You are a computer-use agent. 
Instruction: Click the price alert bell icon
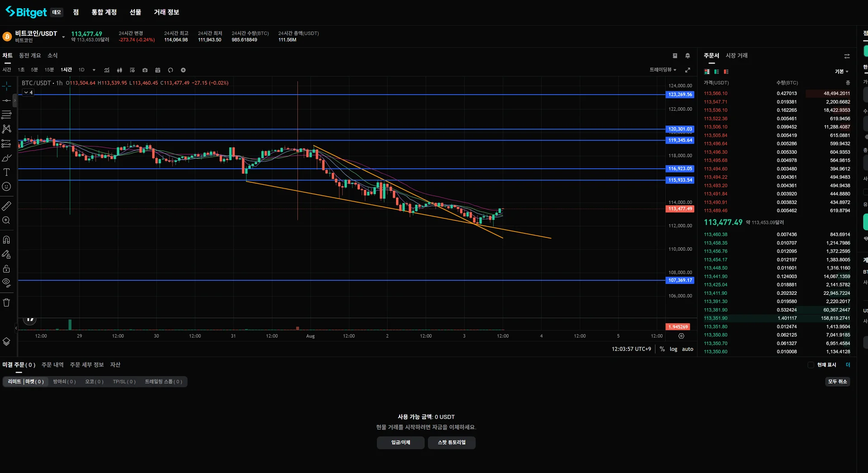pos(688,56)
